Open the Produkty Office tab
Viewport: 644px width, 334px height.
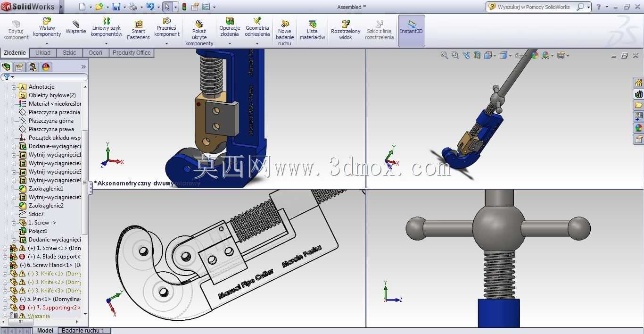coord(132,52)
